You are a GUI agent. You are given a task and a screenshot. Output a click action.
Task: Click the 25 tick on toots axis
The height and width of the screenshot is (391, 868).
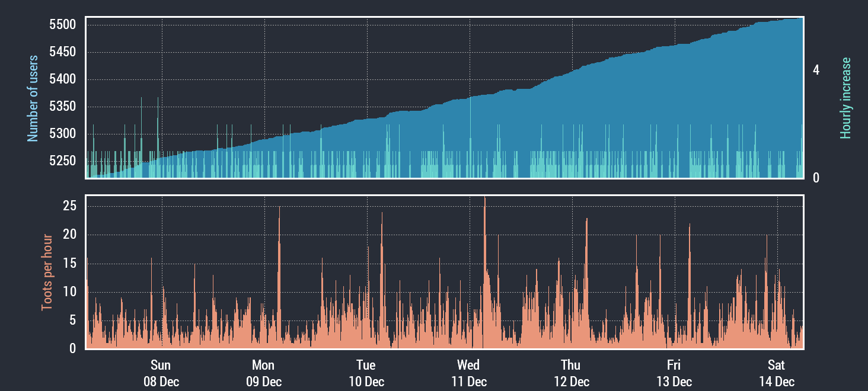pyautogui.click(x=70, y=206)
